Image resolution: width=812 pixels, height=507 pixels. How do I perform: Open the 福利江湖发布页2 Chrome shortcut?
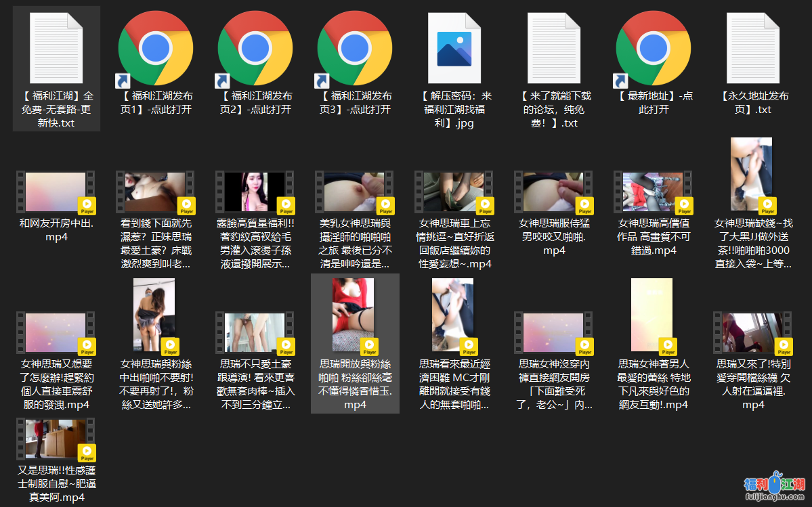255,52
